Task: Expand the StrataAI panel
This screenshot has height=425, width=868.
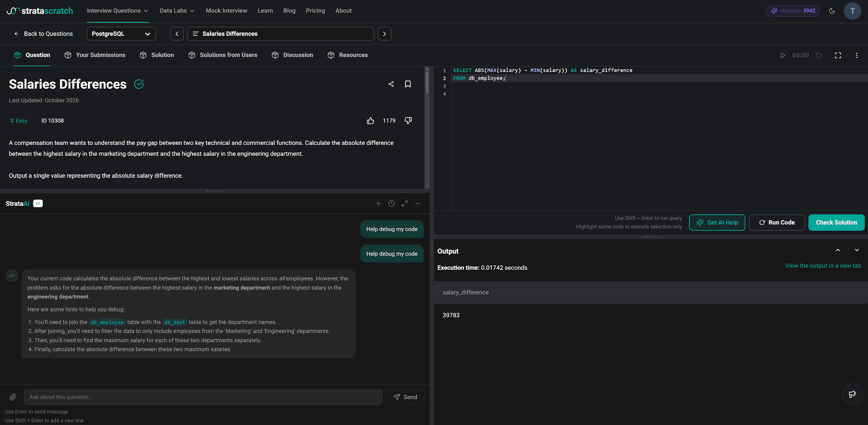Action: pos(405,204)
